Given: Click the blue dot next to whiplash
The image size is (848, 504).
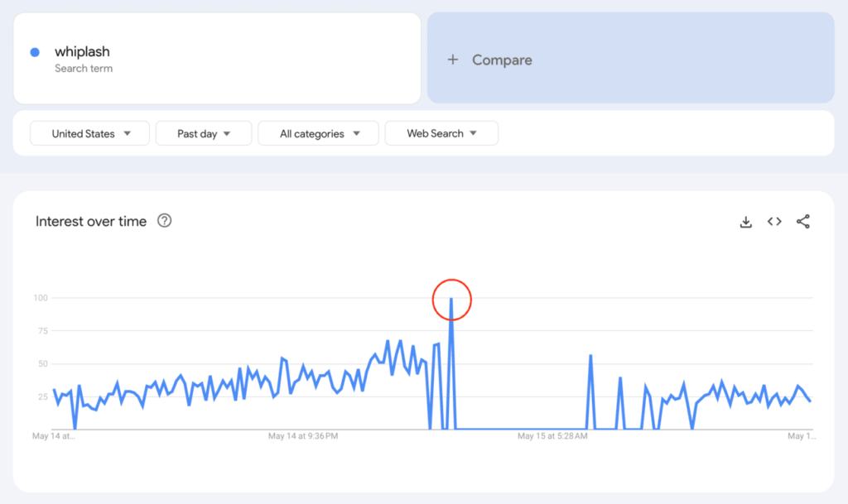Looking at the screenshot, I should point(35,52).
